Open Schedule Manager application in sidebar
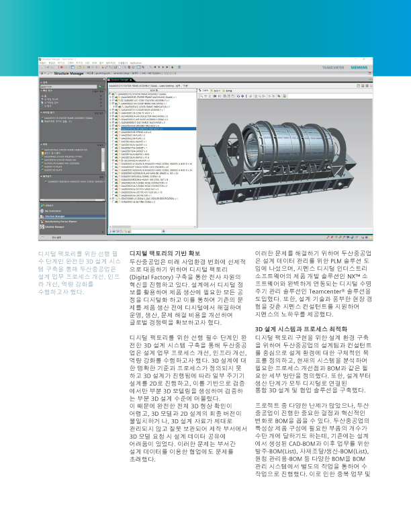Image resolution: width=411 pixels, height=532 pixels. 54,226
